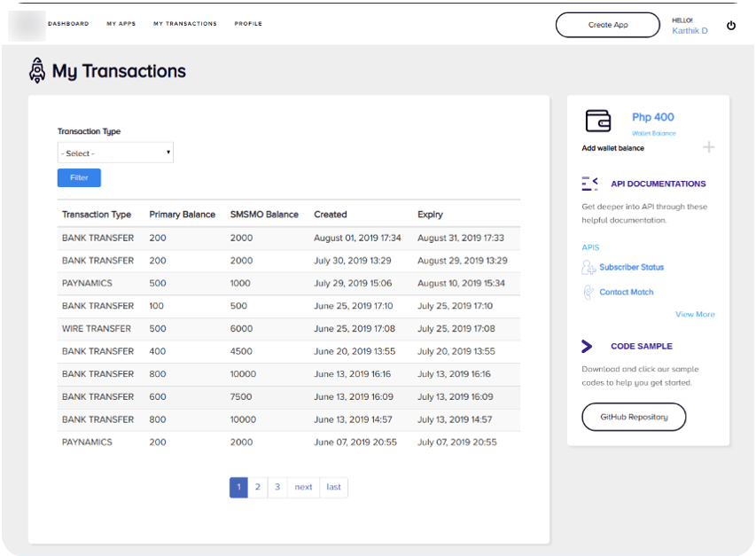756x556 pixels.
Task: Open the Profile menu item
Action: (x=248, y=24)
